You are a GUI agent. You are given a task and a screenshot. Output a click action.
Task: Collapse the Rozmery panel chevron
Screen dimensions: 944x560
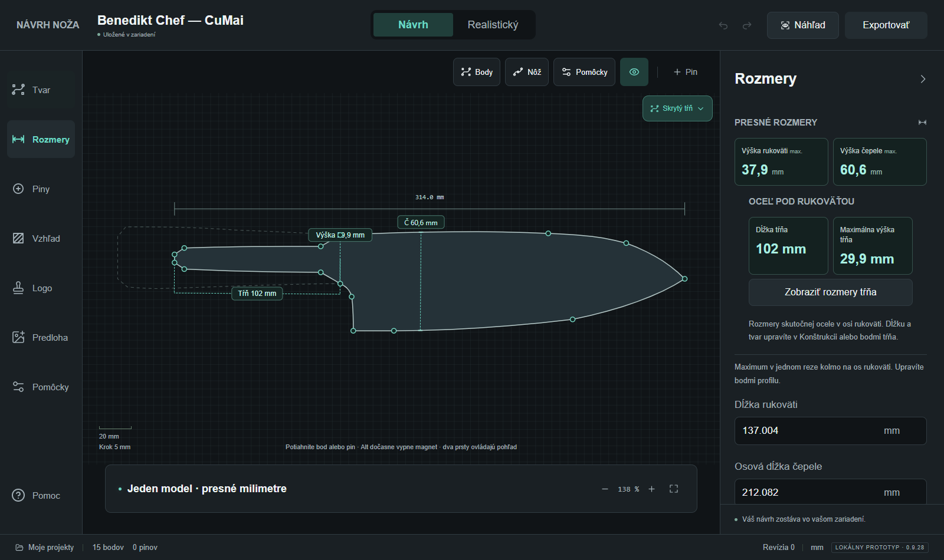pos(923,79)
